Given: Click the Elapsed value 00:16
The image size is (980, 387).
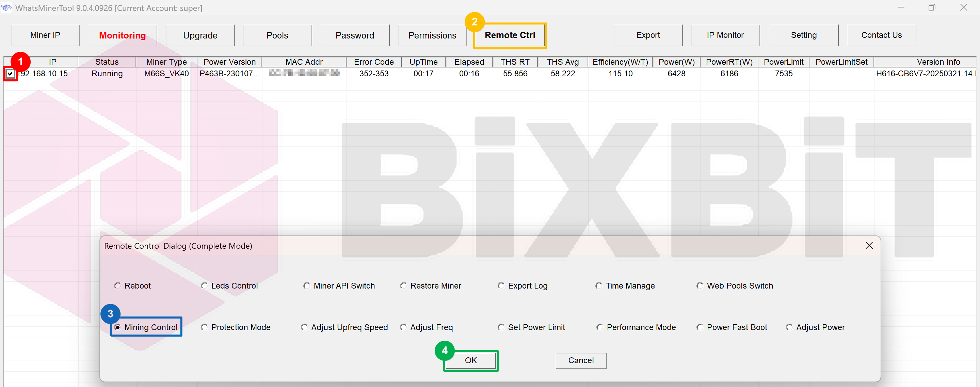Looking at the screenshot, I should click(469, 74).
